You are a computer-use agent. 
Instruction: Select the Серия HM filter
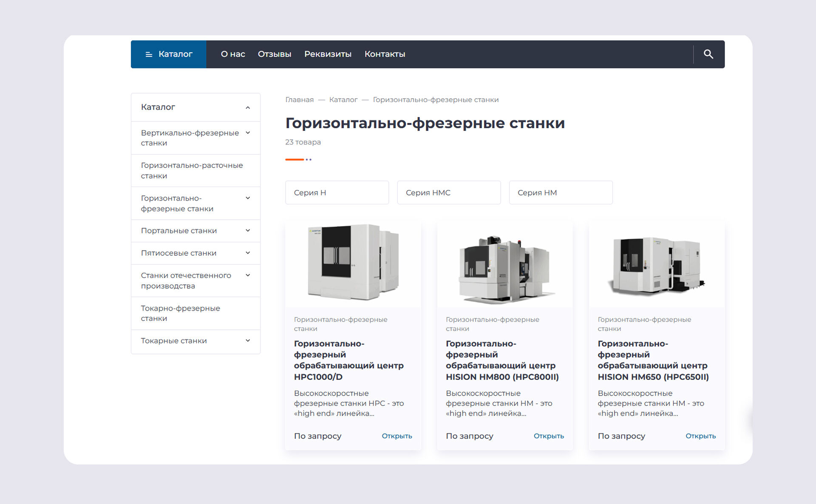[560, 193]
